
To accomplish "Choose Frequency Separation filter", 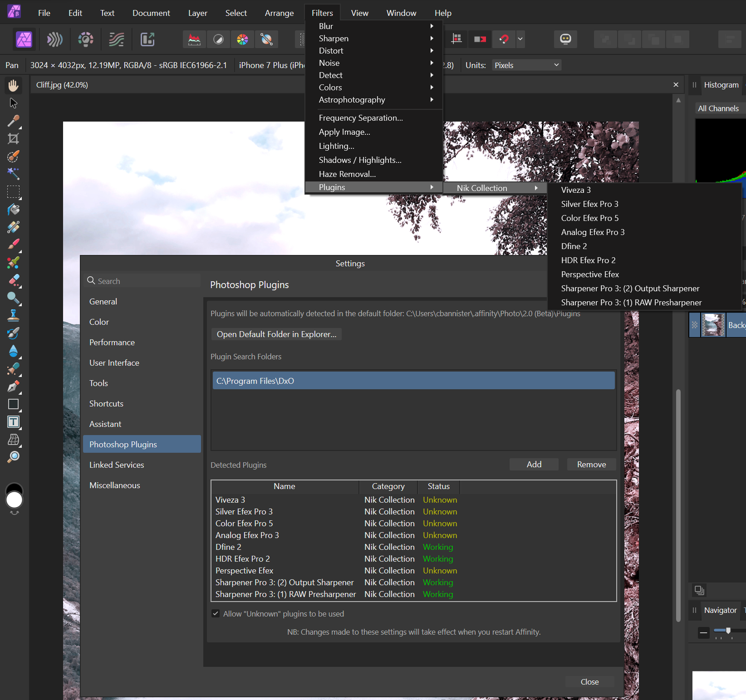I will click(x=374, y=118).
